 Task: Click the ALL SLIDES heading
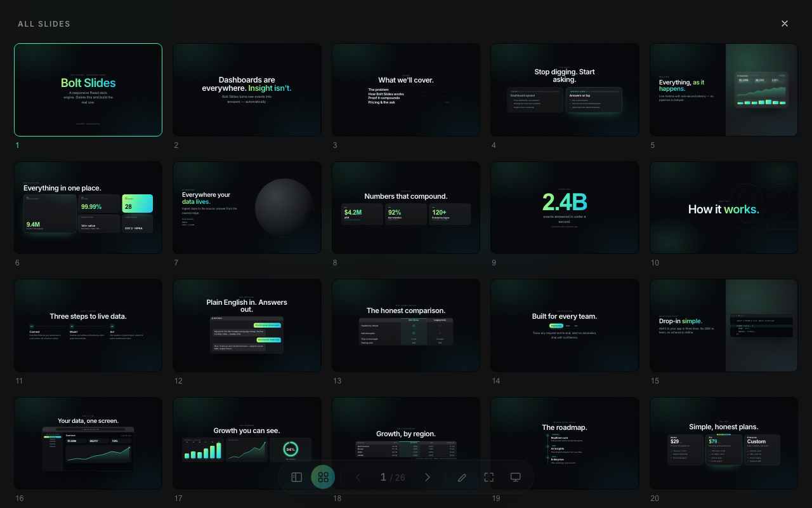pos(44,24)
